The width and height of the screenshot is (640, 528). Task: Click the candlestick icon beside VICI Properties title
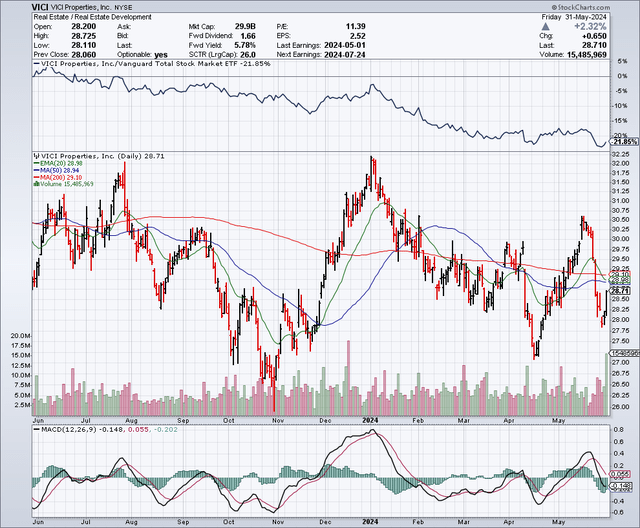[x=35, y=158]
